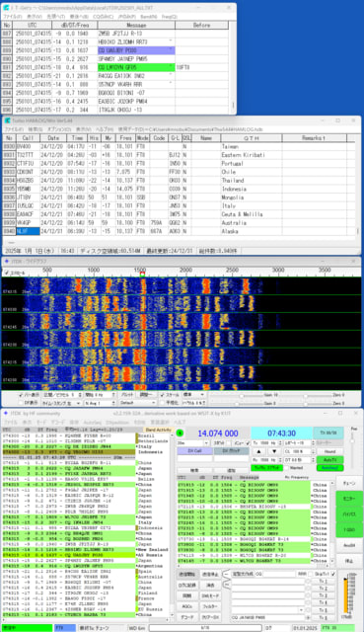Open DXpedition menu in JTDX
The image size is (364, 632).
click(118, 422)
